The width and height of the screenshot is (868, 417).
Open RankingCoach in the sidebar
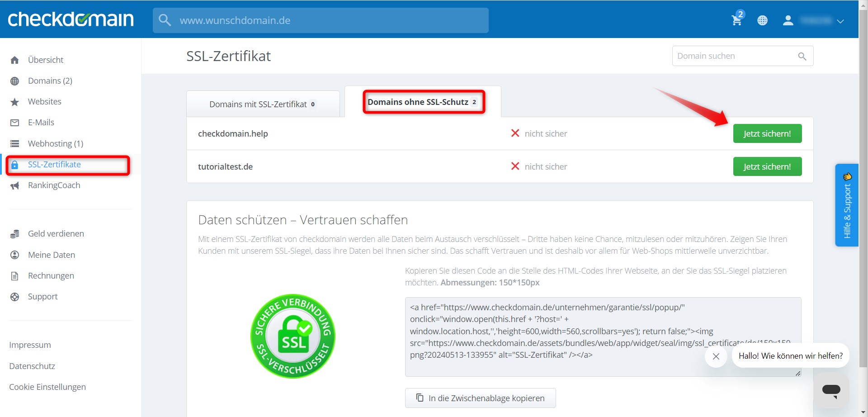(54, 185)
